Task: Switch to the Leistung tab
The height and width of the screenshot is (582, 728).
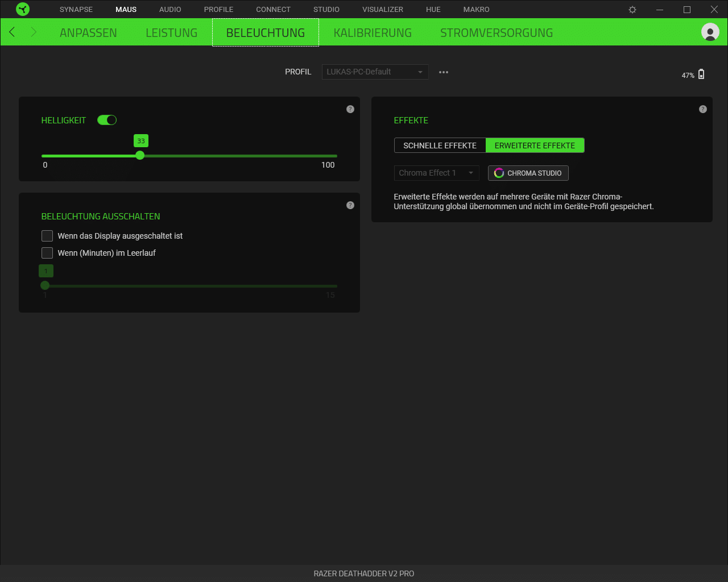Action: click(x=171, y=33)
